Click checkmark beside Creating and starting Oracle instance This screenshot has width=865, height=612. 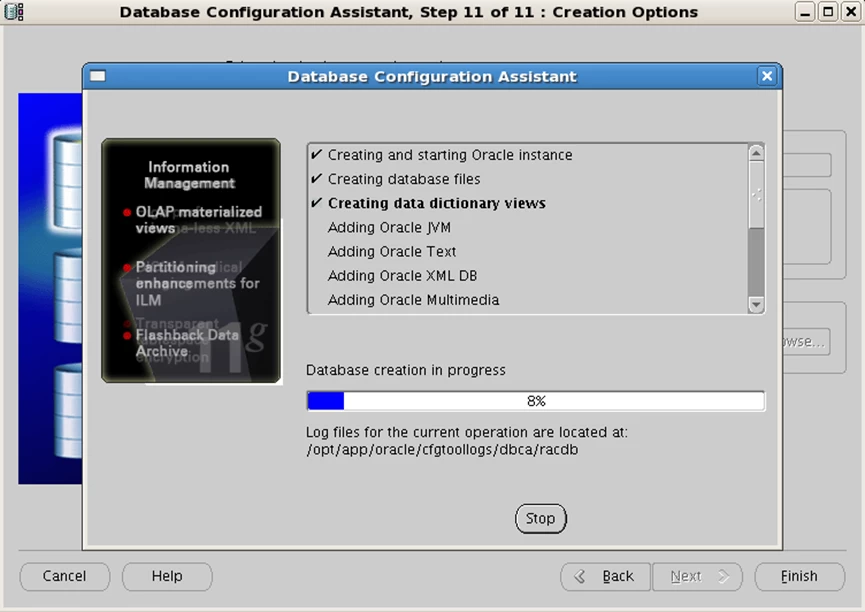(x=316, y=155)
